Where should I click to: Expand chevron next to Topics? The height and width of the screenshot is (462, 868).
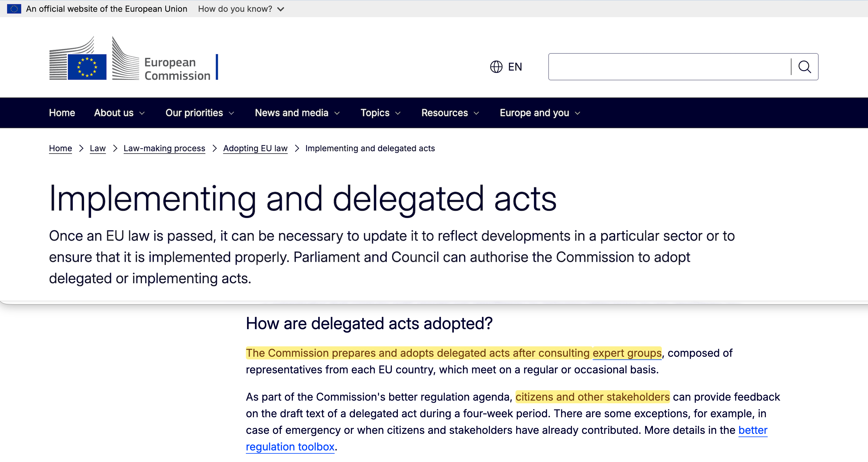(x=398, y=113)
